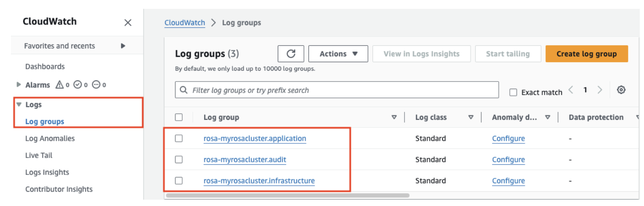Expand the Alarms section

[x=19, y=85]
